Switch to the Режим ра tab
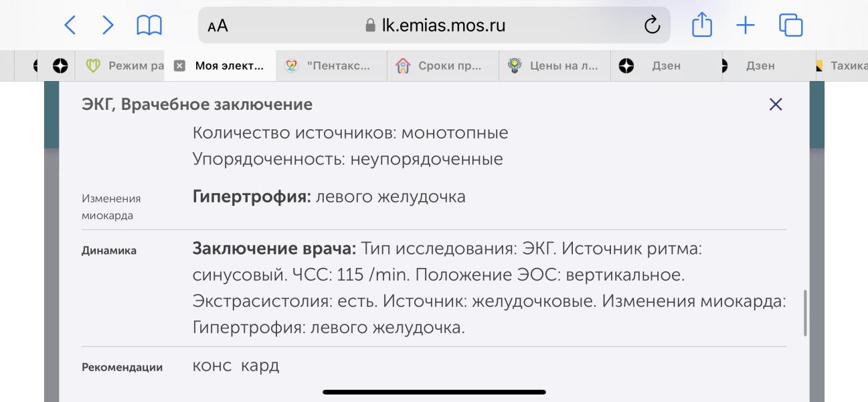The image size is (868, 402). (125, 66)
